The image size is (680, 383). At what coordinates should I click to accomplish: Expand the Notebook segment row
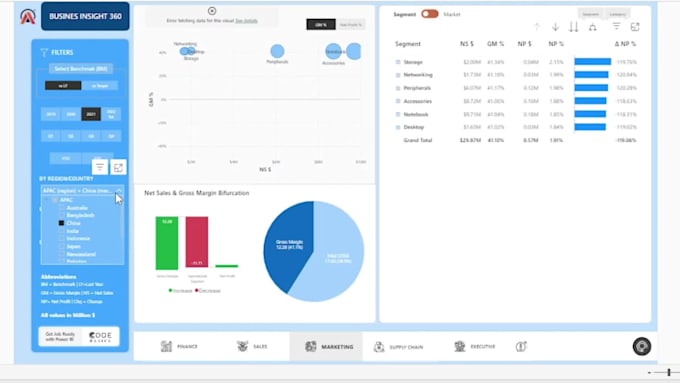(x=398, y=115)
